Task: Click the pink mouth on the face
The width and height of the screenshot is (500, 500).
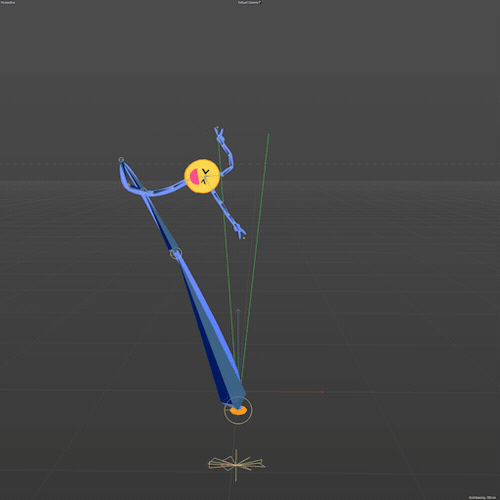Action: 194,177
